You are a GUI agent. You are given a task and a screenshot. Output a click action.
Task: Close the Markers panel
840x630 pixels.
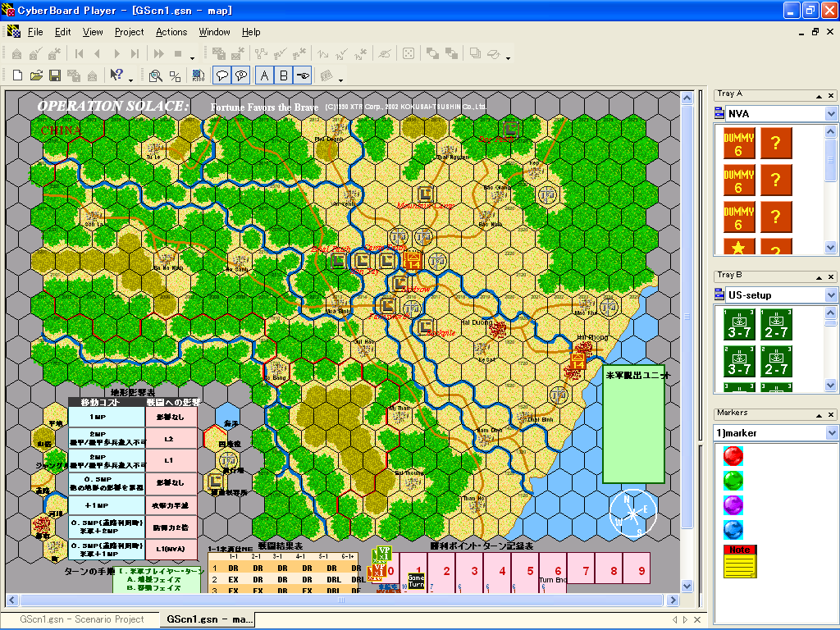[832, 413]
